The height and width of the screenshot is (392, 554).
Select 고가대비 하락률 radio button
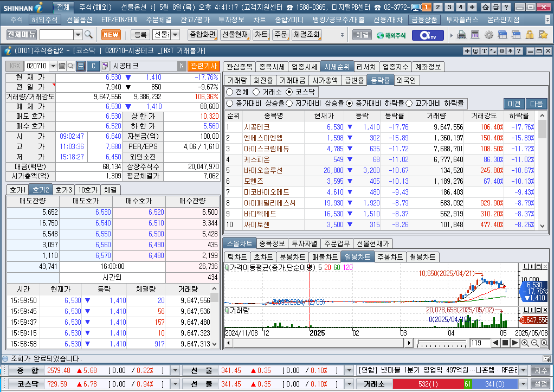click(x=409, y=103)
